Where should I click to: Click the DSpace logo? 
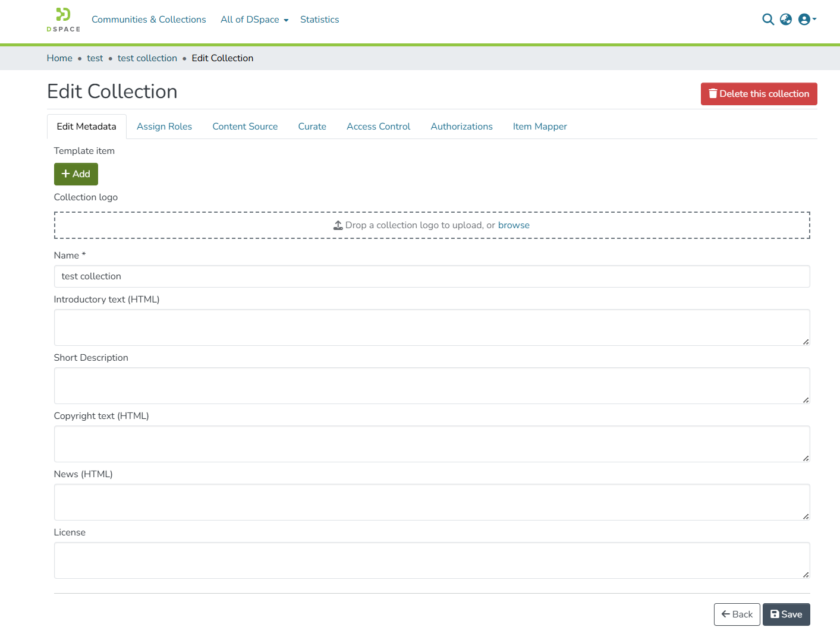click(x=63, y=20)
